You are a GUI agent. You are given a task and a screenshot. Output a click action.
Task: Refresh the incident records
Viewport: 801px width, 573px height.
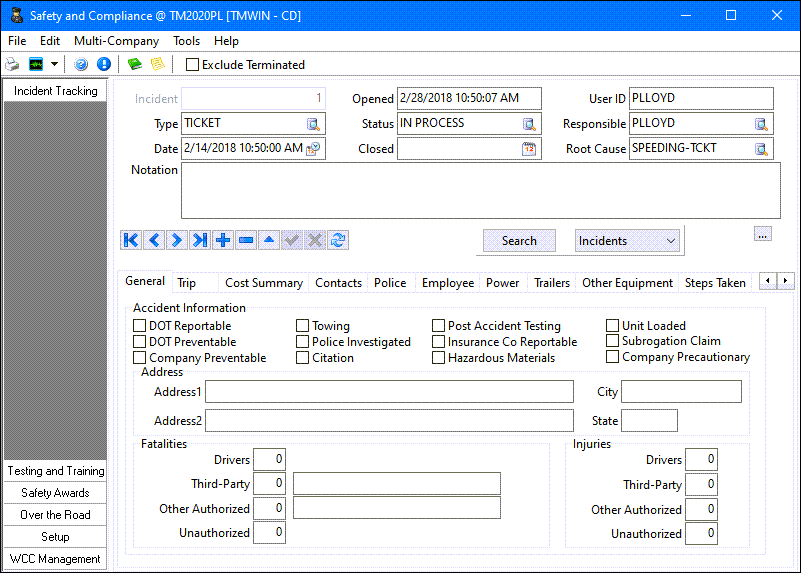pyautogui.click(x=339, y=240)
